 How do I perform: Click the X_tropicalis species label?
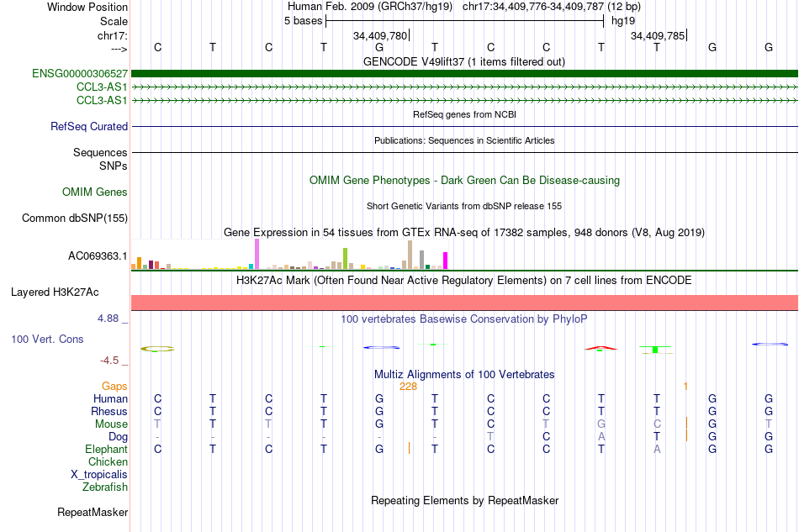click(x=99, y=475)
